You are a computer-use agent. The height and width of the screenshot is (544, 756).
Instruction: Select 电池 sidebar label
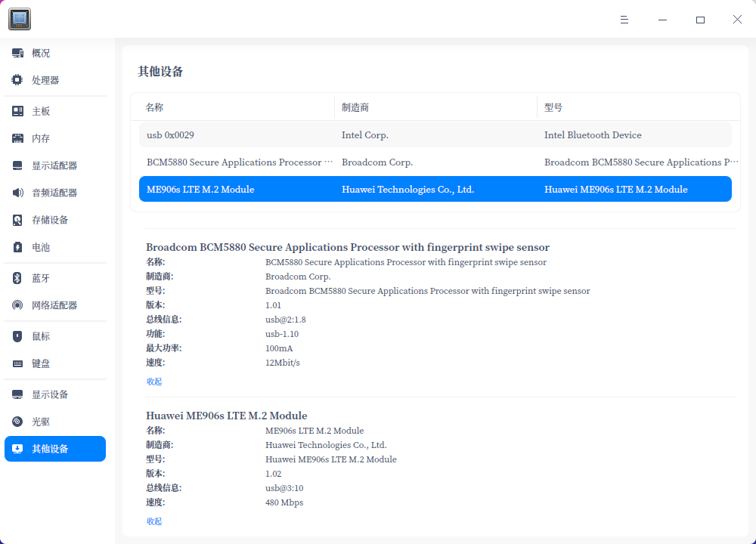41,247
